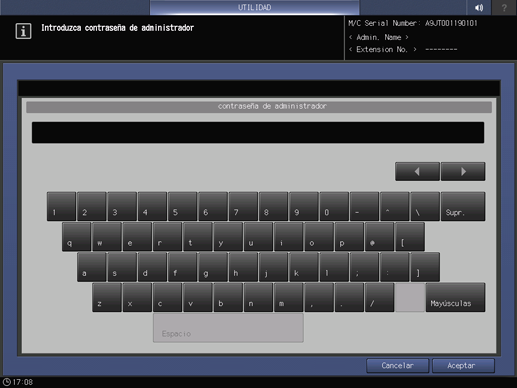Tap the 3 key
The image size is (517, 388).
(122, 206)
